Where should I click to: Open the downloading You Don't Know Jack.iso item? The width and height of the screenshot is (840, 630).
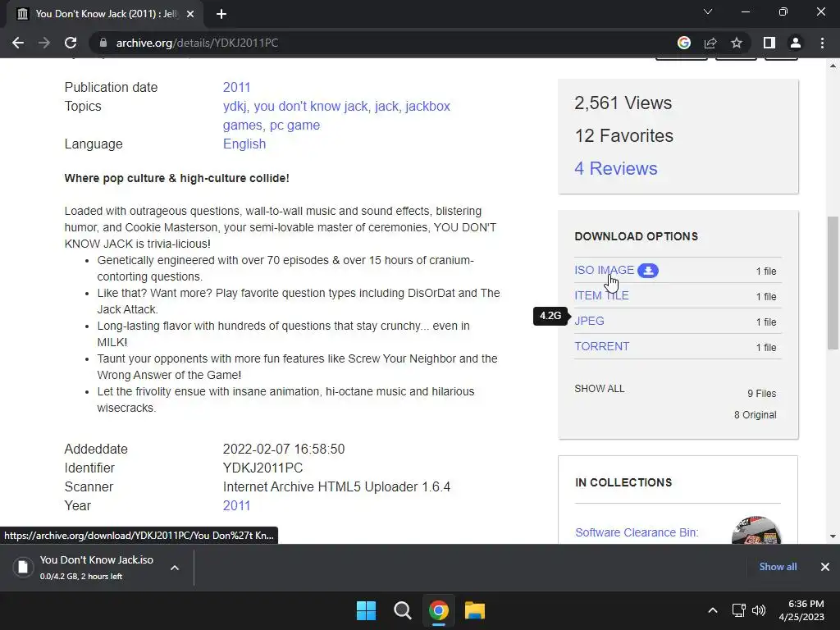coord(97,568)
